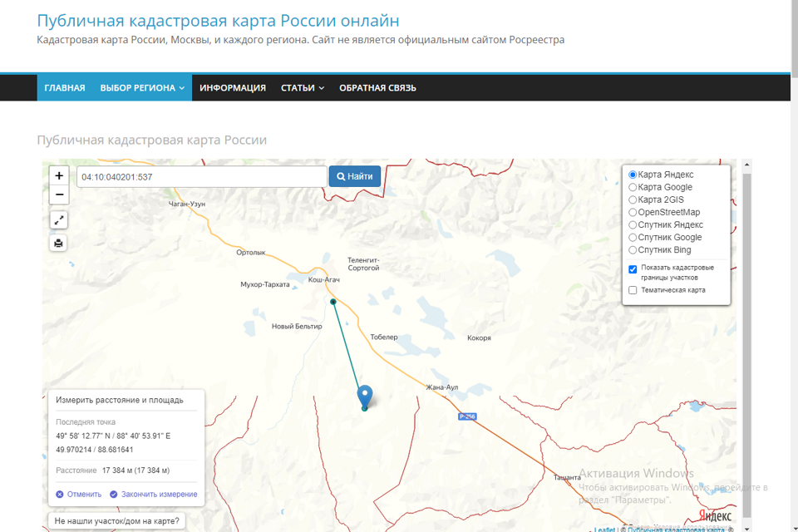Expand the Выбор региона menu
798x532 pixels.
tap(142, 88)
